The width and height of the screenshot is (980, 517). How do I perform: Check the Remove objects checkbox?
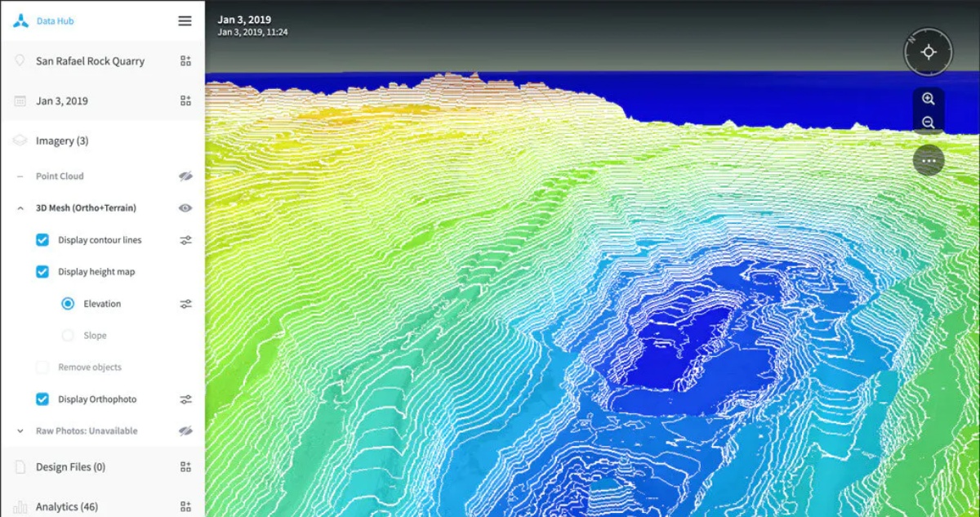(42, 368)
